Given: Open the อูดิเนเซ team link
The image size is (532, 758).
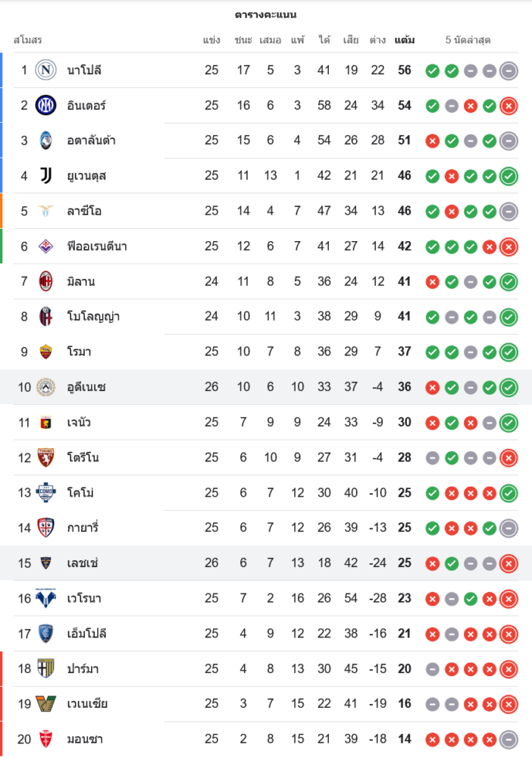Looking at the screenshot, I should pos(86,387).
